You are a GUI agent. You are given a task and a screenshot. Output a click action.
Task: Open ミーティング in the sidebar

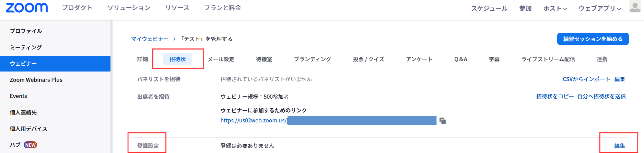[x=26, y=47]
